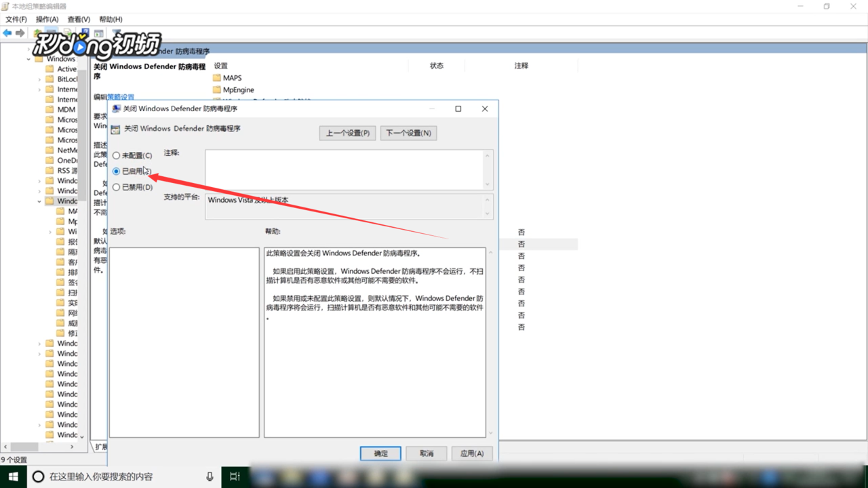Open the View menu

pos(79,20)
